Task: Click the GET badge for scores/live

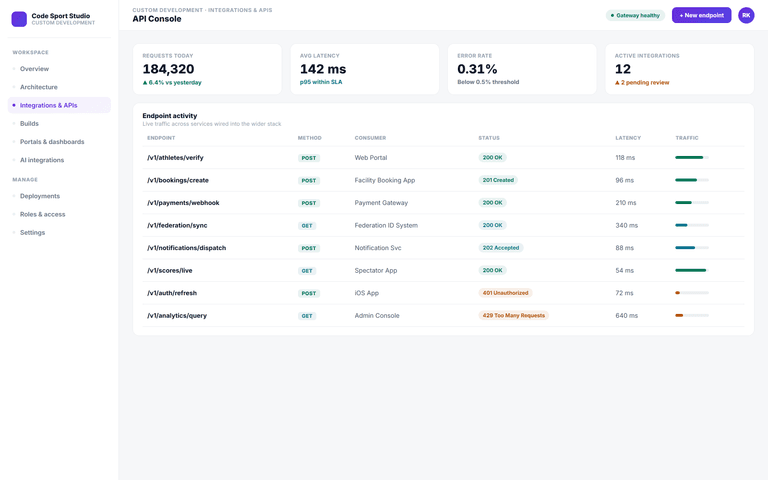Action: point(307,271)
